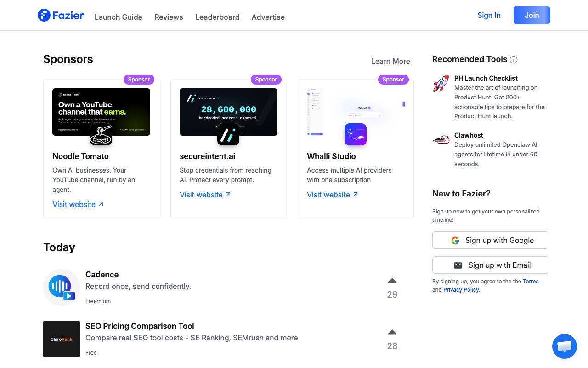Open the Privacy Policy link
The height and width of the screenshot is (368, 588).
[x=461, y=290]
